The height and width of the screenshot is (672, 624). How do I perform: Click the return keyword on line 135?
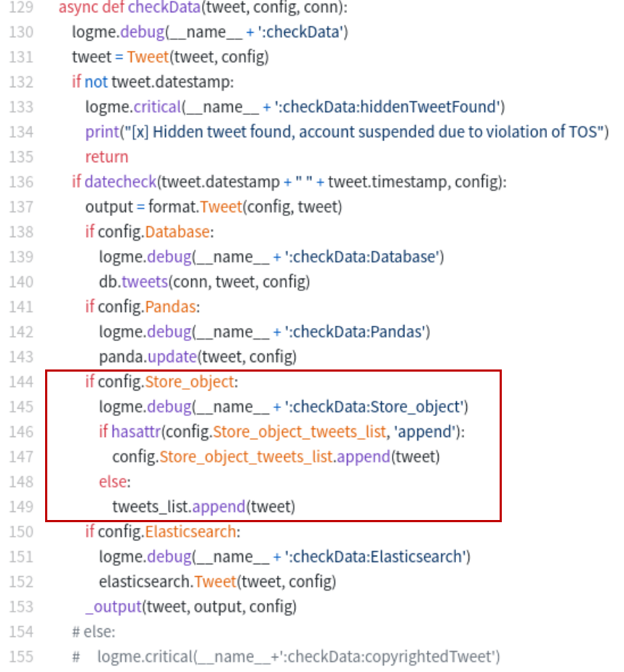pyautogui.click(x=106, y=156)
